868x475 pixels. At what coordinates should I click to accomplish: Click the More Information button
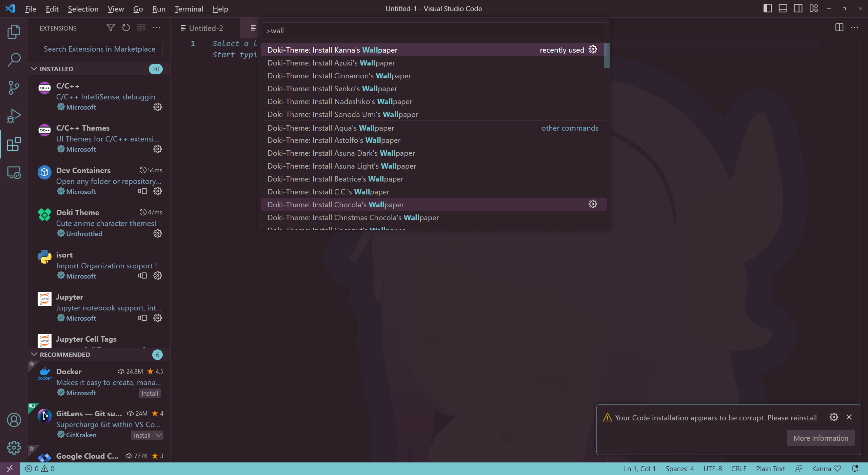point(821,438)
